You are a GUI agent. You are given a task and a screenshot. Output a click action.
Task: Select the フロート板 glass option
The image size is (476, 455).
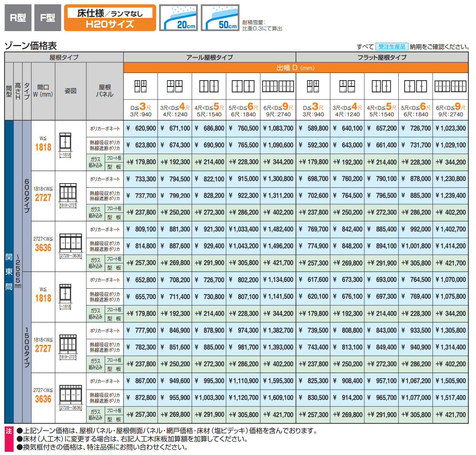pyautogui.click(x=114, y=158)
